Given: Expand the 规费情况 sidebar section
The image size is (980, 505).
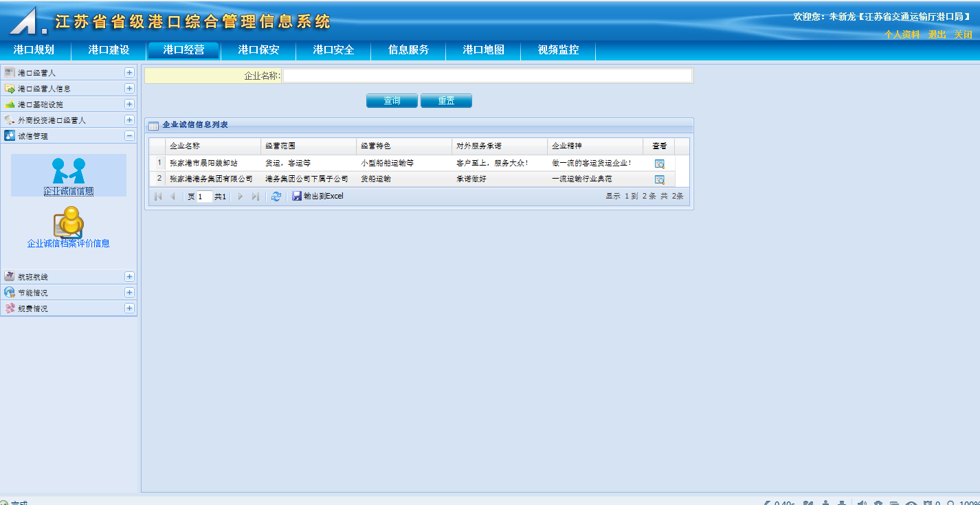Looking at the screenshot, I should point(129,308).
